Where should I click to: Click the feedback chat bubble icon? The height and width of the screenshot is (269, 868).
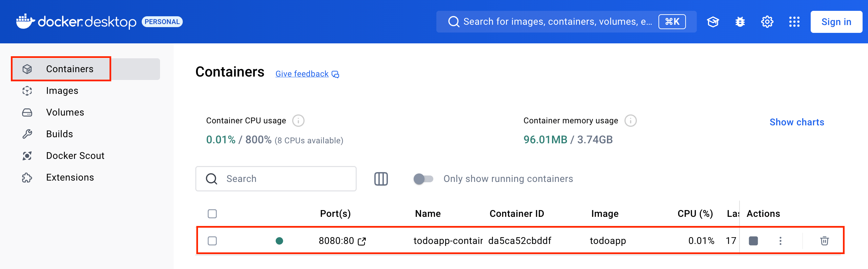pyautogui.click(x=335, y=74)
